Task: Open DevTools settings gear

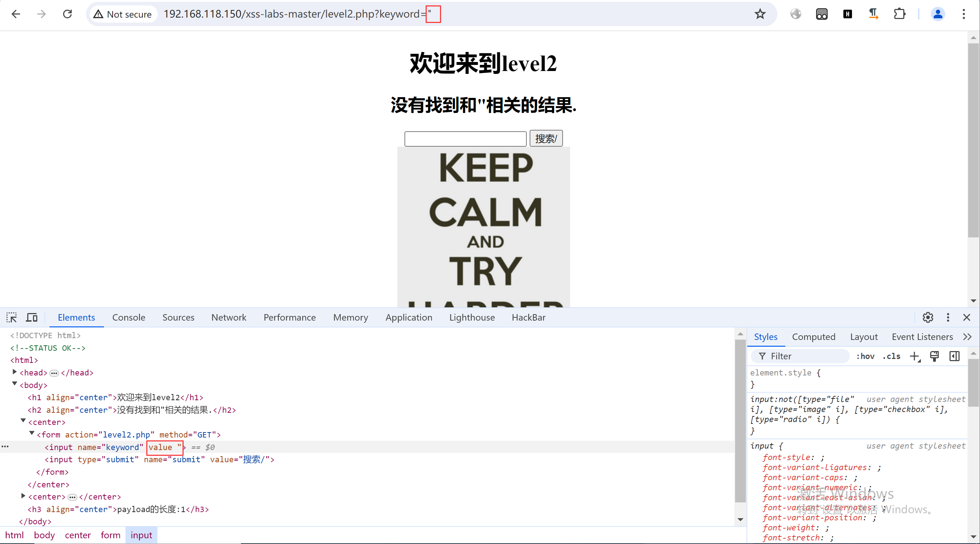Action: (928, 317)
